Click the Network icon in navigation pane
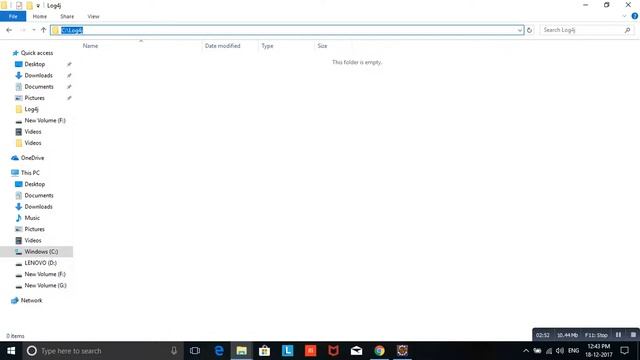The width and height of the screenshot is (640, 360). [x=15, y=300]
